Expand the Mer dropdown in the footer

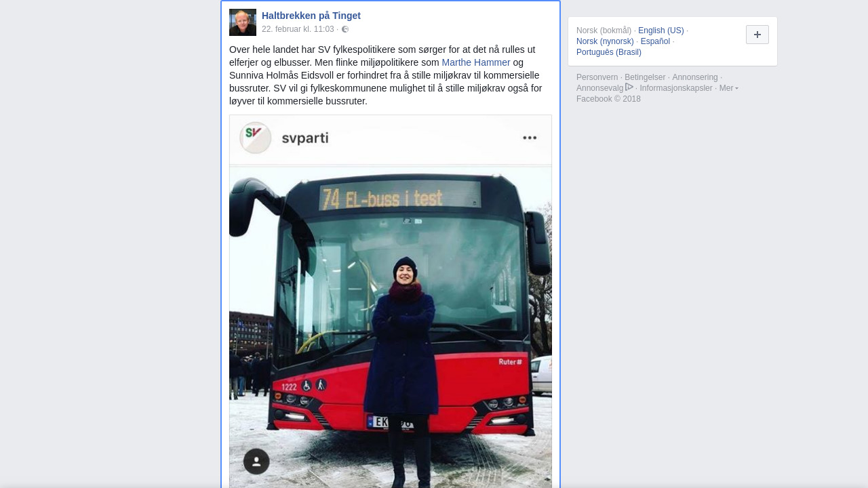[x=729, y=88]
